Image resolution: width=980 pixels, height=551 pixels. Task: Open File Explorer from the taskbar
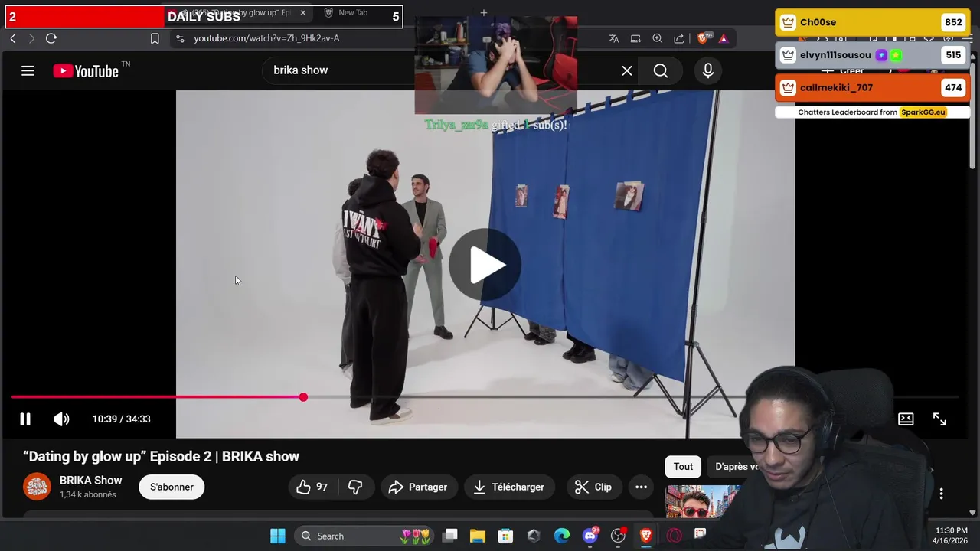[478, 536]
